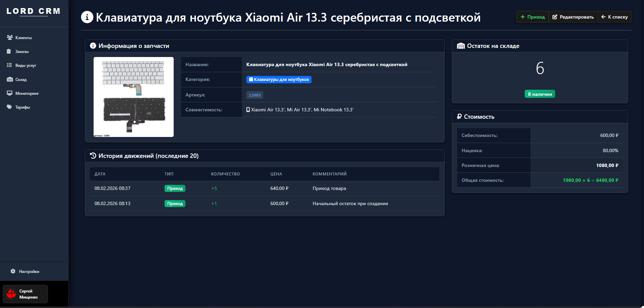
Task: Open Сергей Мищенко user profile
Action: tap(28, 294)
